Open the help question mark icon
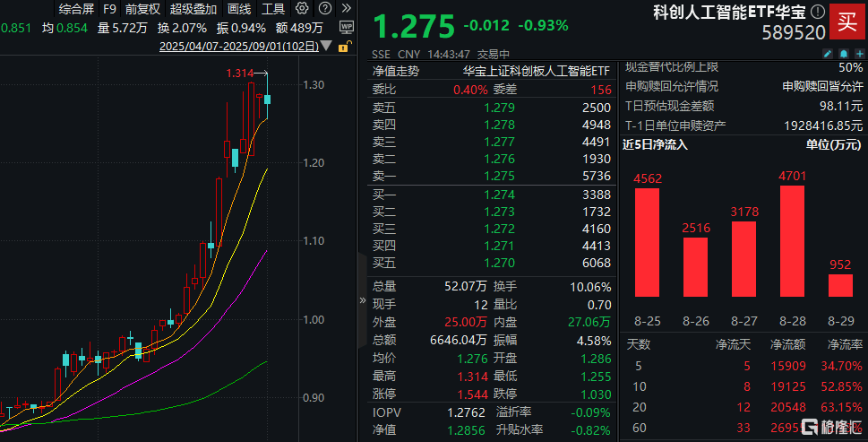This screenshot has width=868, height=442. (325, 8)
